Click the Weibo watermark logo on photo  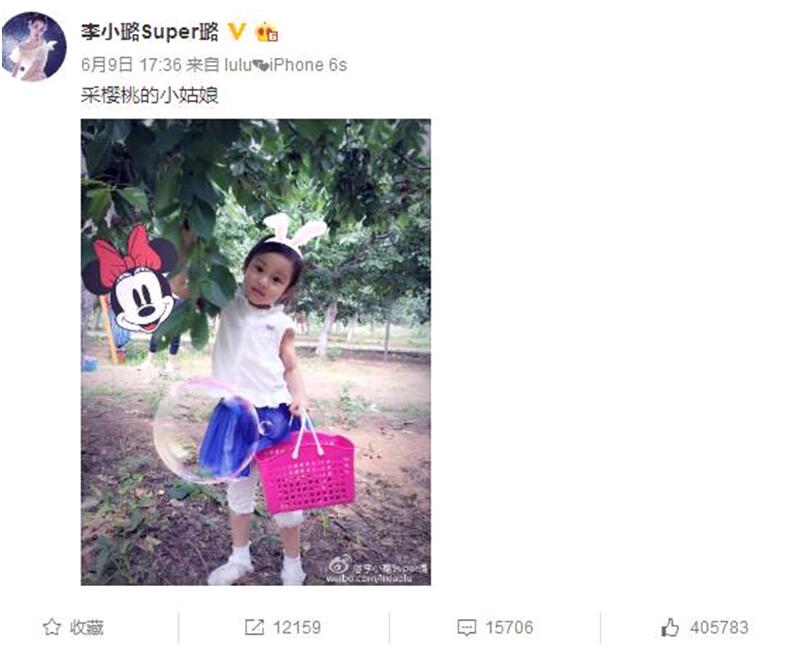tap(340, 565)
